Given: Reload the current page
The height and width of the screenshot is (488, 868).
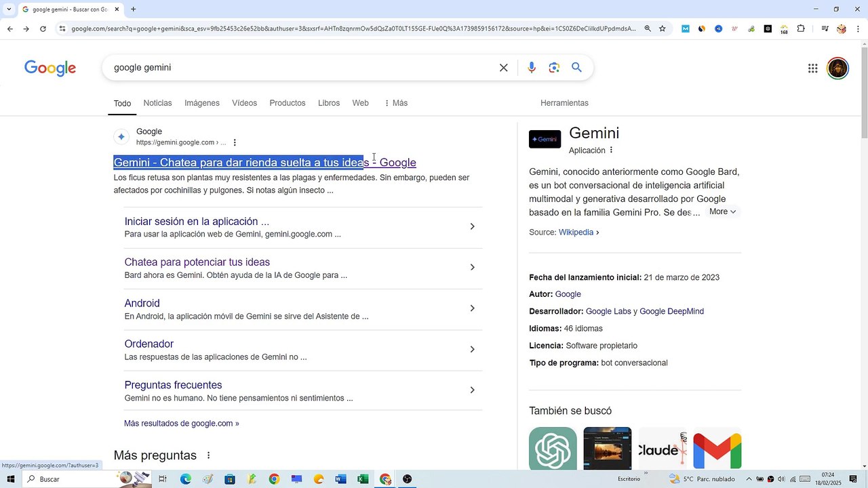Looking at the screenshot, I should click(x=43, y=28).
